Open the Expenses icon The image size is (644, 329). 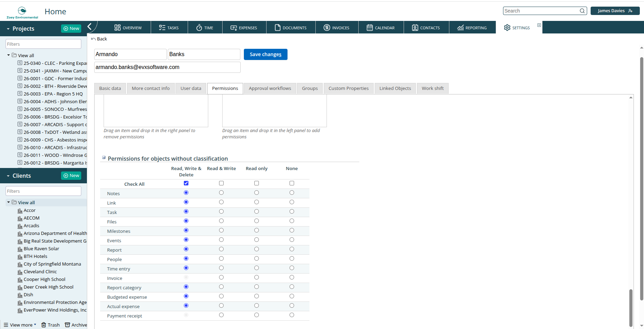pyautogui.click(x=234, y=28)
